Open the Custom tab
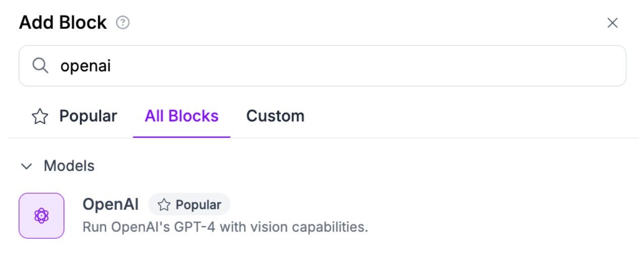The width and height of the screenshot is (644, 258). point(275,116)
